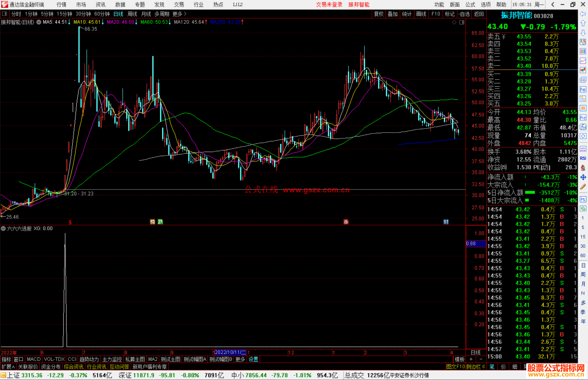588x380 pixels.
Task: Click the 复权 button
Action: click(x=378, y=14)
